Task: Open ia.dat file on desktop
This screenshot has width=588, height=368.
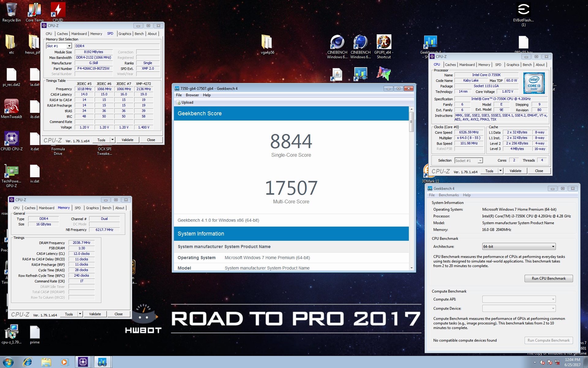Action: tap(35, 77)
